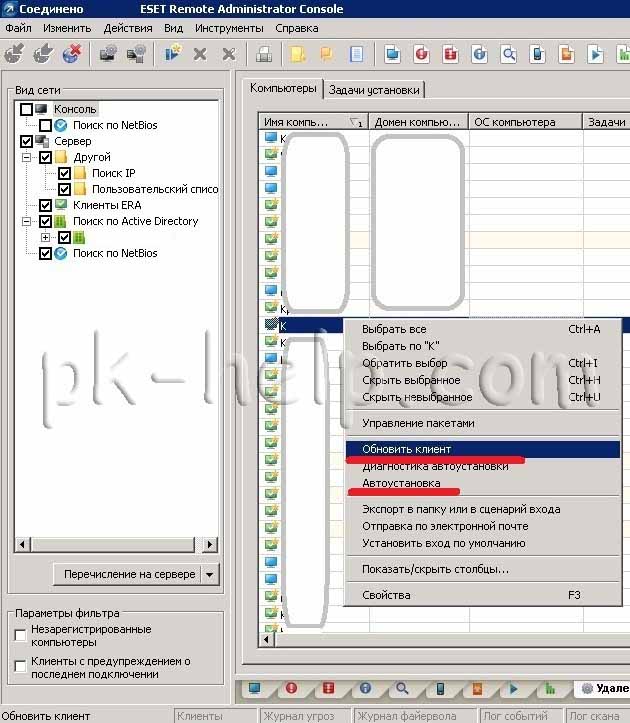Open quarantine via orange toolbar icon
Image resolution: width=630 pixels, height=723 pixels.
coord(566,54)
